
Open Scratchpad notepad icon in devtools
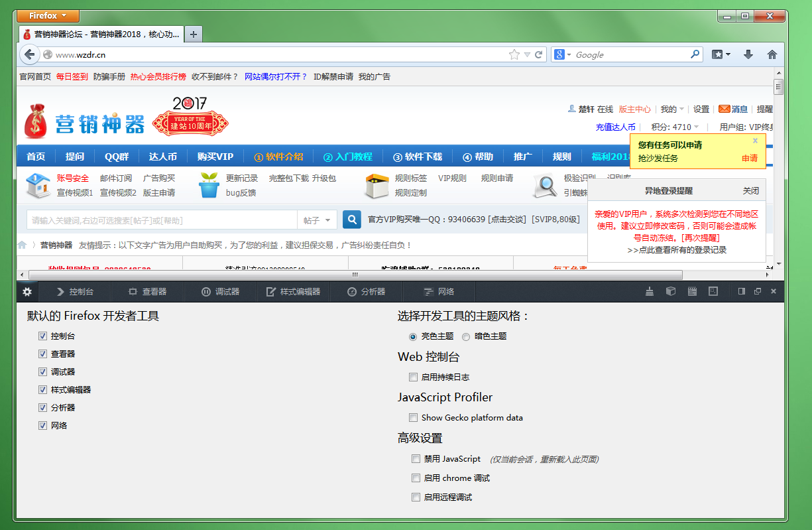[692, 291]
